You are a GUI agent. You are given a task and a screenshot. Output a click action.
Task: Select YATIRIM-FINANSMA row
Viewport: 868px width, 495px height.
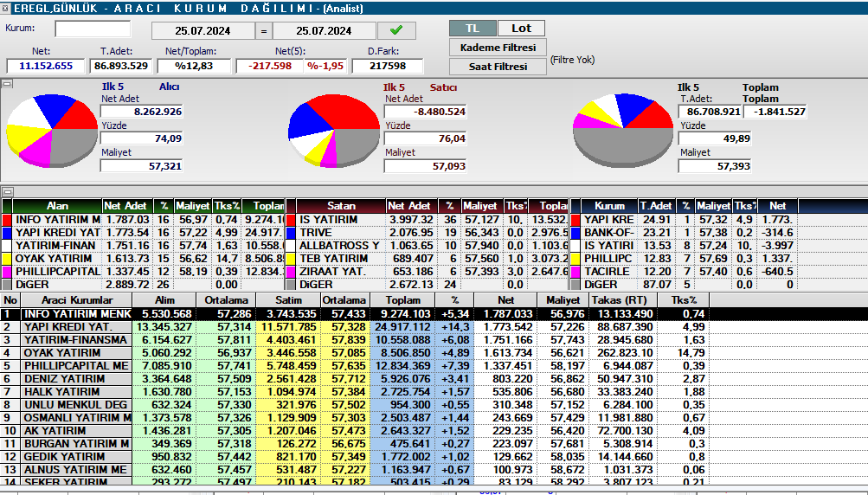click(x=434, y=340)
